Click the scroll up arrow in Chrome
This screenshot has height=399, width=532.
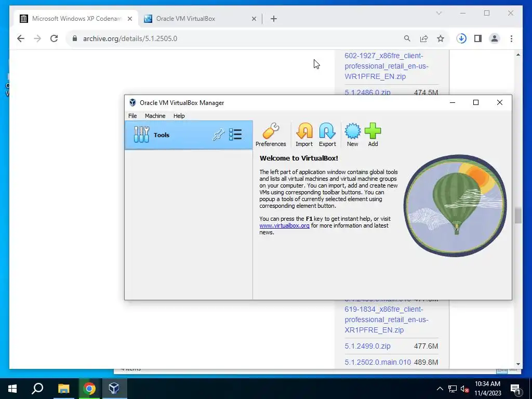518,55
